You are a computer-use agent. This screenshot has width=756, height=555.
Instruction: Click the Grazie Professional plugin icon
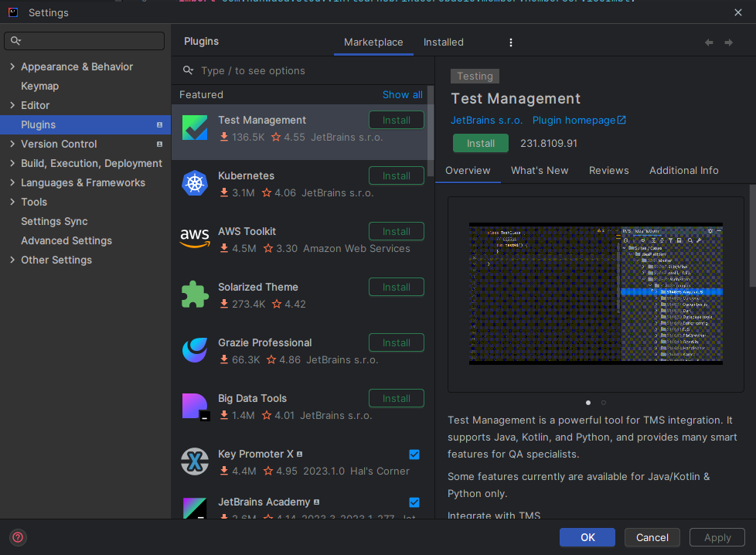tap(195, 350)
